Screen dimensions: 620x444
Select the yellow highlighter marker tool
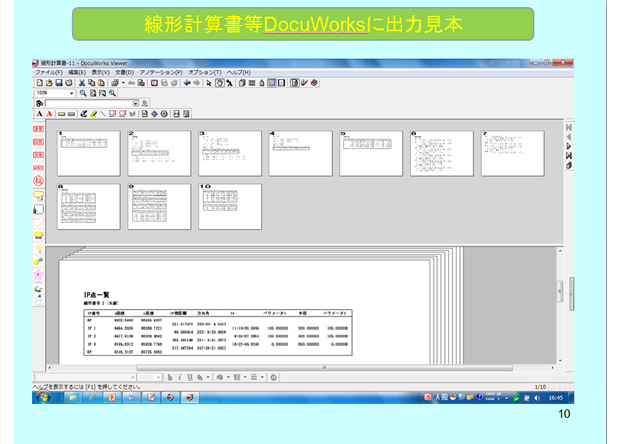(94, 114)
